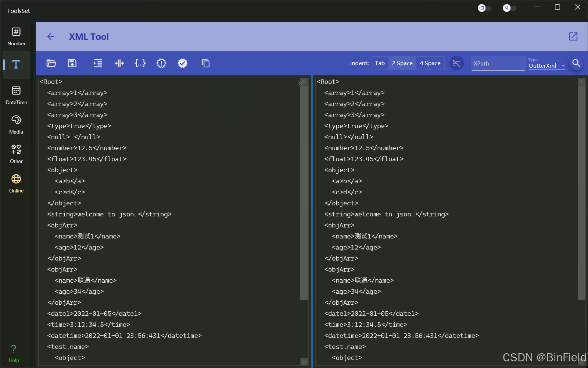
Task: Open the Number tools section
Action: 16,36
